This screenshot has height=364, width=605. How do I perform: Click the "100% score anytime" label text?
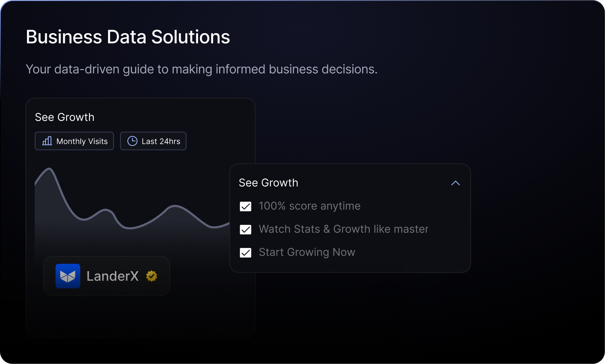click(309, 206)
